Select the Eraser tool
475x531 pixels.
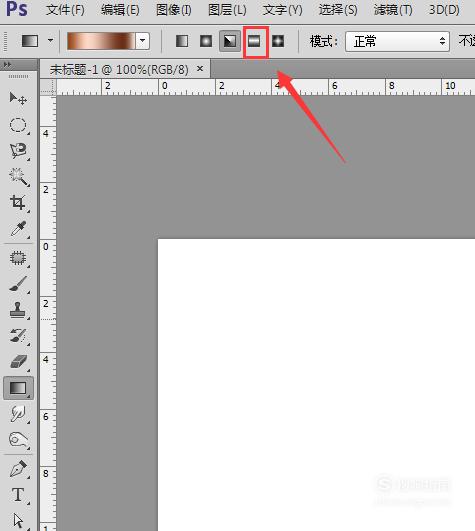point(18,362)
